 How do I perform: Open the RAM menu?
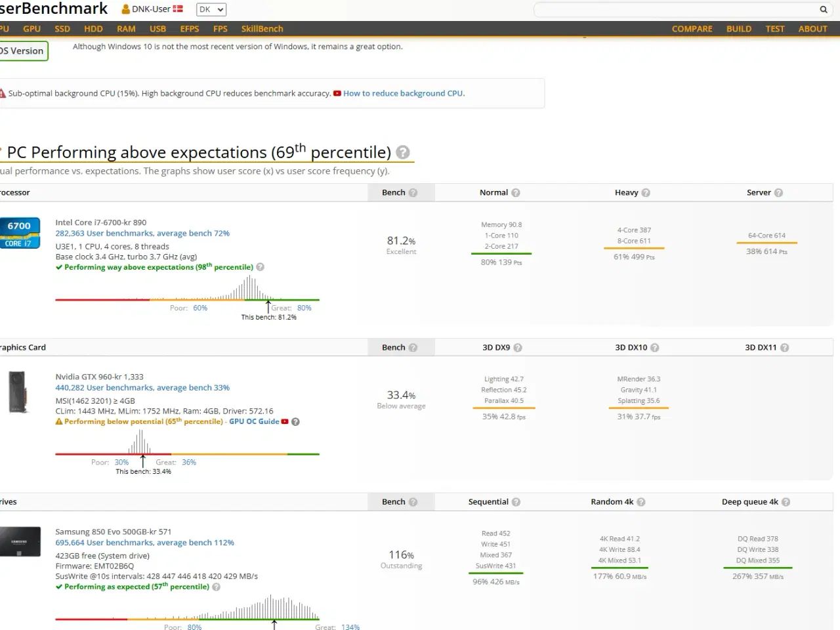click(126, 29)
